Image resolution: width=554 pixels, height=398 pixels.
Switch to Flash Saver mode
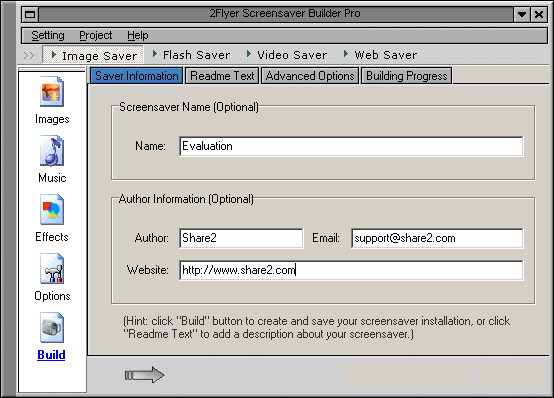191,55
